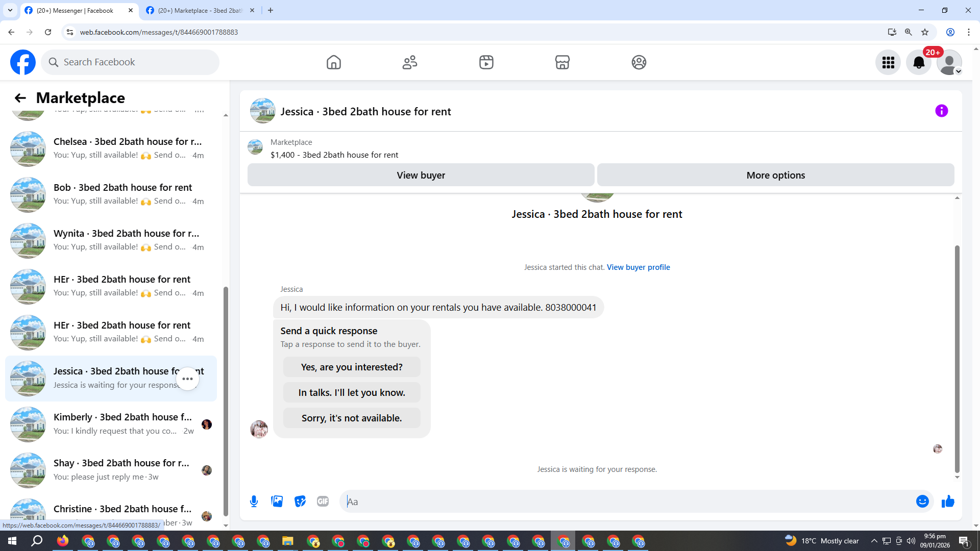
Task: Send quick response "Sorry, it's not available."
Action: tap(352, 418)
